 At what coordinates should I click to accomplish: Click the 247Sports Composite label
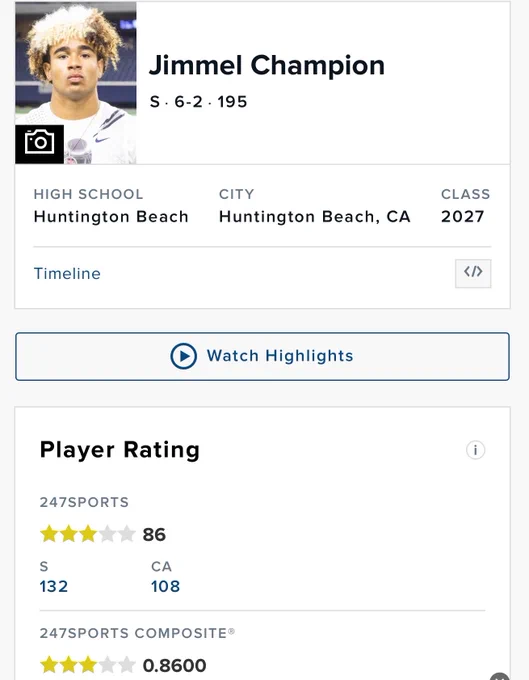click(x=137, y=633)
